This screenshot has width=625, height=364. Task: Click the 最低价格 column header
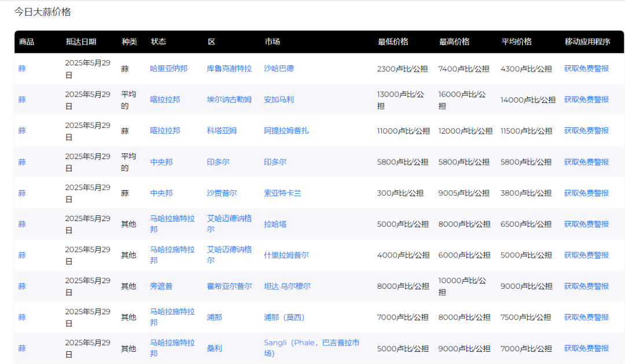coord(393,42)
